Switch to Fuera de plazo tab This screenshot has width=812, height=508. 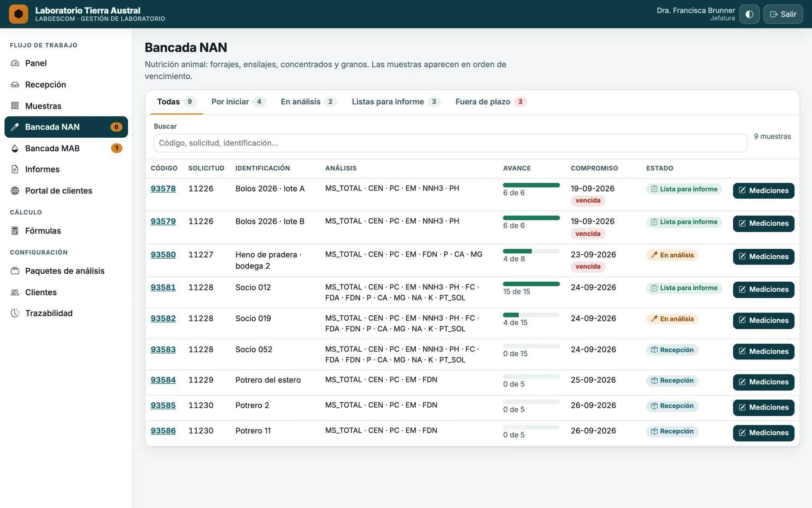pyautogui.click(x=491, y=102)
